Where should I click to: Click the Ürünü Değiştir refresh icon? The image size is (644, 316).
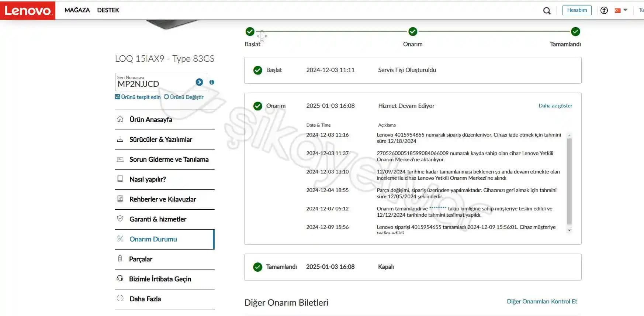point(166,97)
